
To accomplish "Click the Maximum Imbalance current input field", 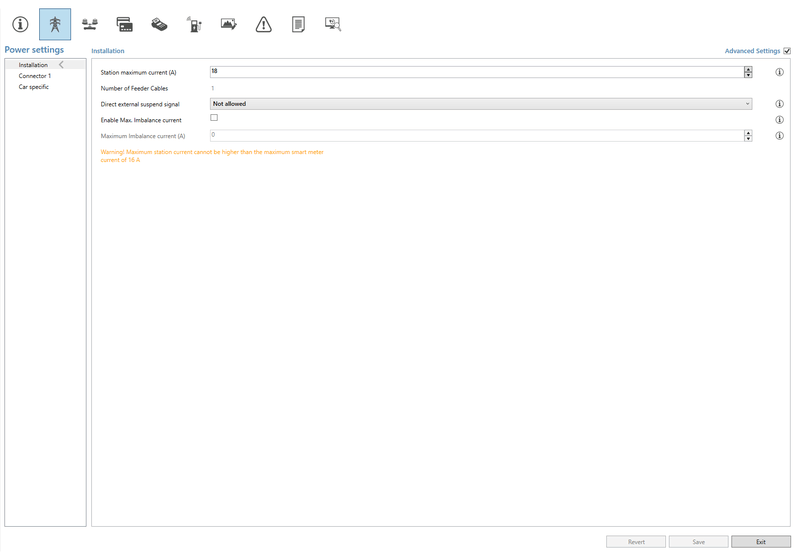I will (477, 136).
